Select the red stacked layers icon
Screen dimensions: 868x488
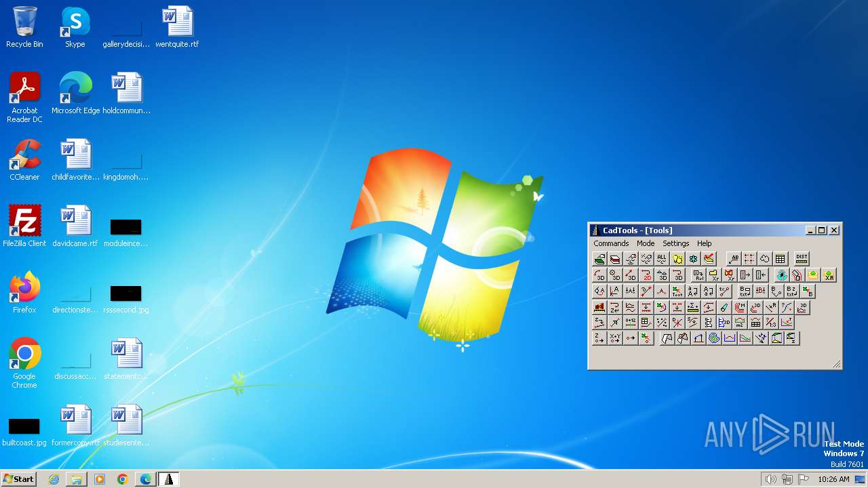click(615, 258)
